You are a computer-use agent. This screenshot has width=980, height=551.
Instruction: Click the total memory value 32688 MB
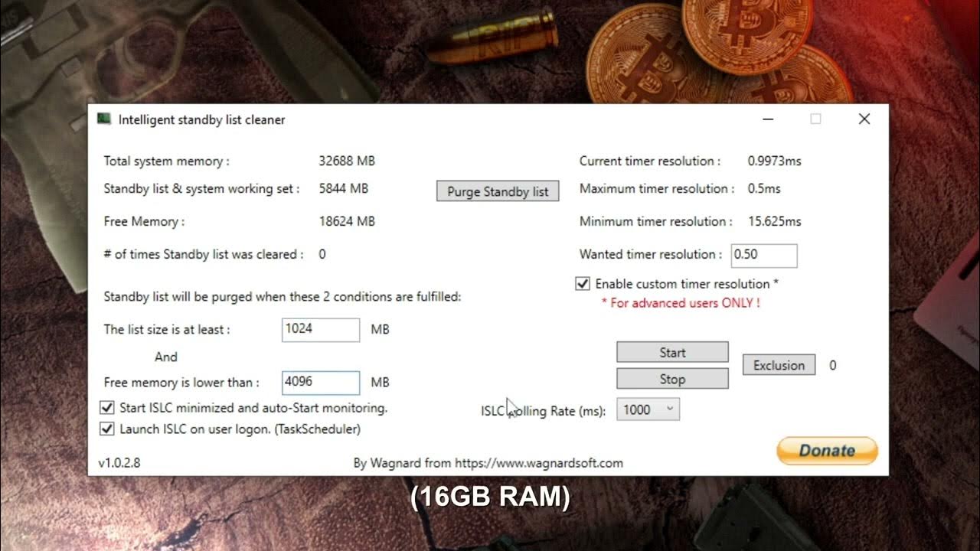point(347,161)
